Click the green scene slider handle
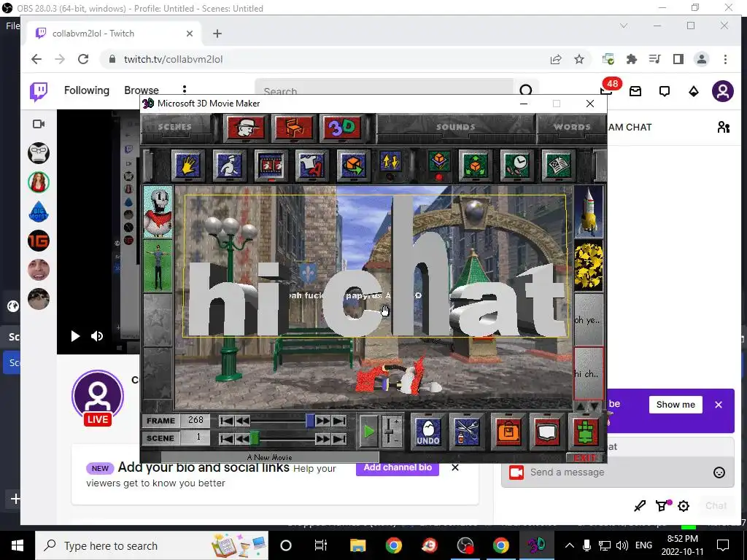 click(x=255, y=438)
